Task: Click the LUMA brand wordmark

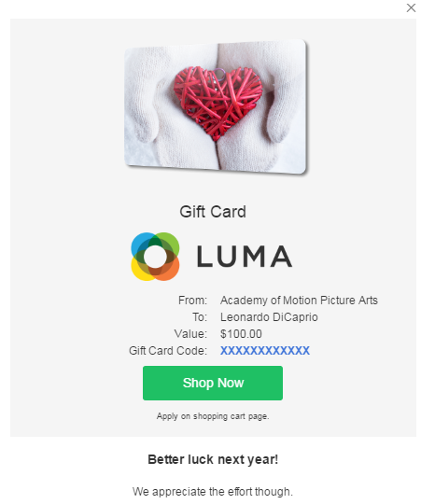Action: coord(245,257)
